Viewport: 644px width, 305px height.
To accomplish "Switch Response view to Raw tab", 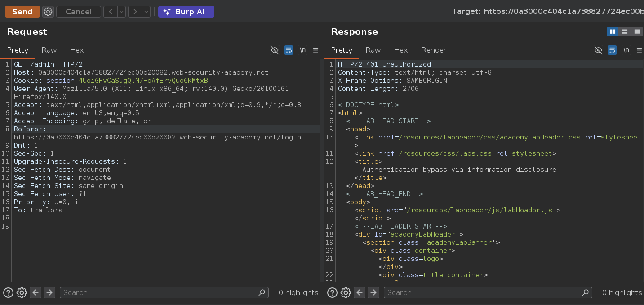I will tap(373, 50).
